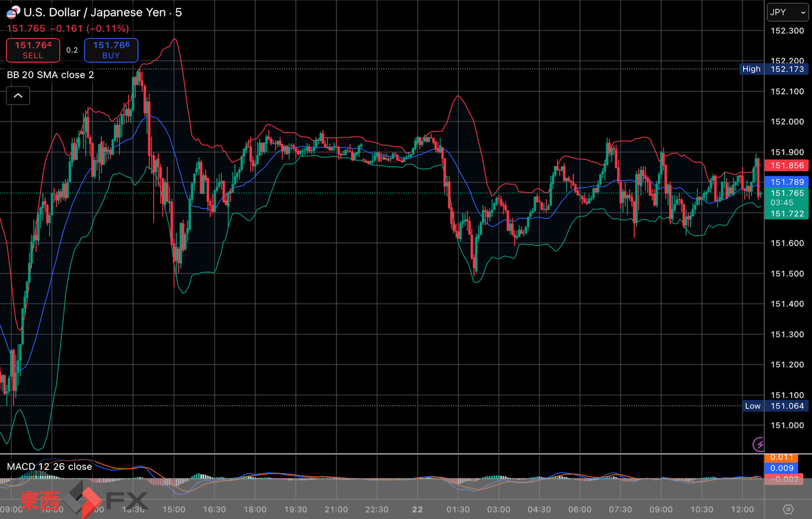Click the orange 0.011 MACD value tag

pos(781,457)
